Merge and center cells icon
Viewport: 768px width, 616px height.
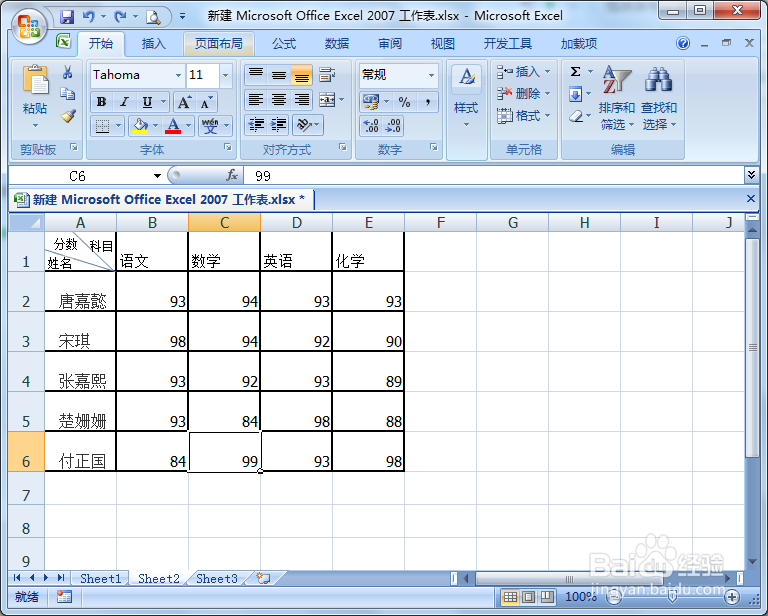[x=327, y=100]
